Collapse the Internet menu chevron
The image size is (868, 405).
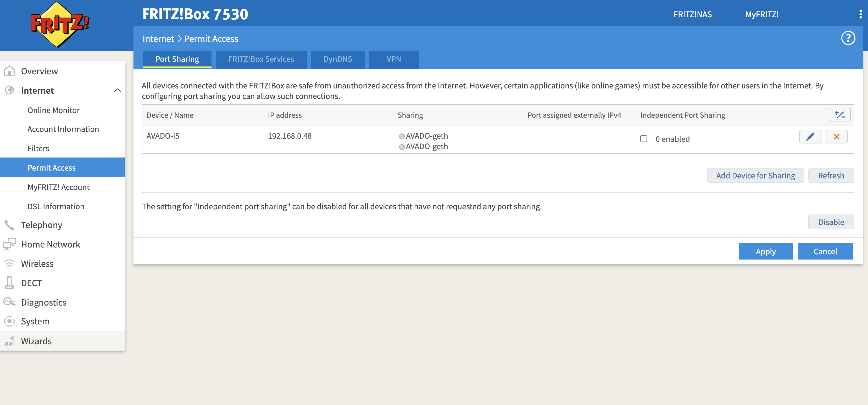coord(117,90)
